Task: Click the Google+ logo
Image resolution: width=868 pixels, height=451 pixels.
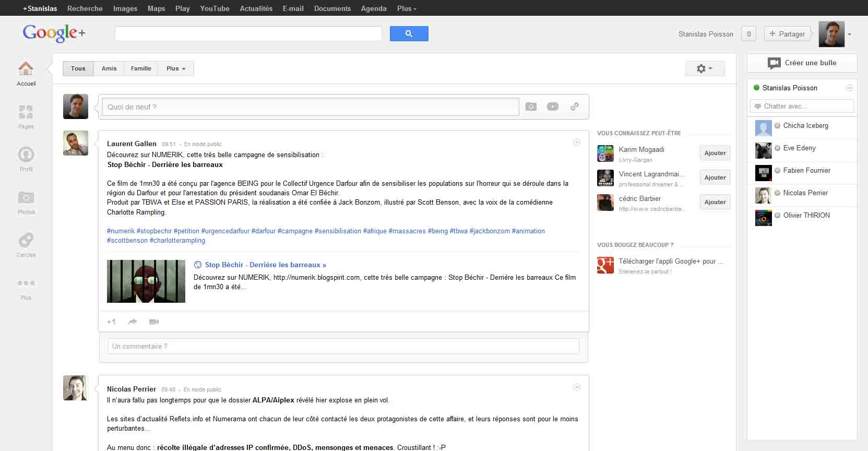Action: 54,33
